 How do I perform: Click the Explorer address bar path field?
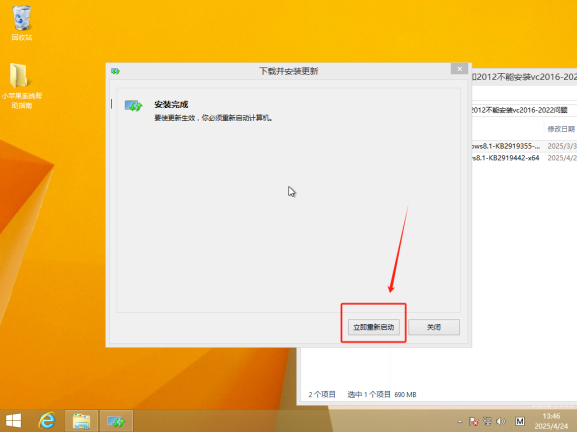click(524, 110)
